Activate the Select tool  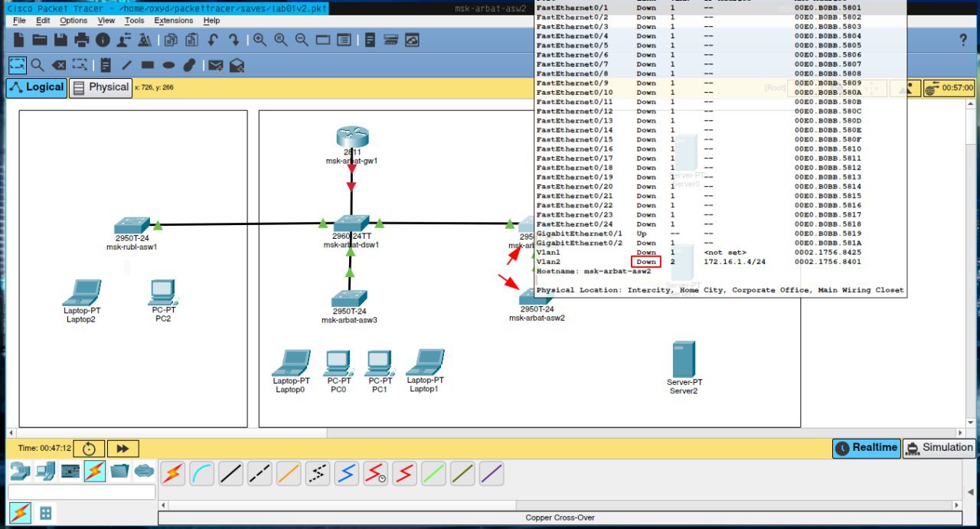tap(17, 65)
